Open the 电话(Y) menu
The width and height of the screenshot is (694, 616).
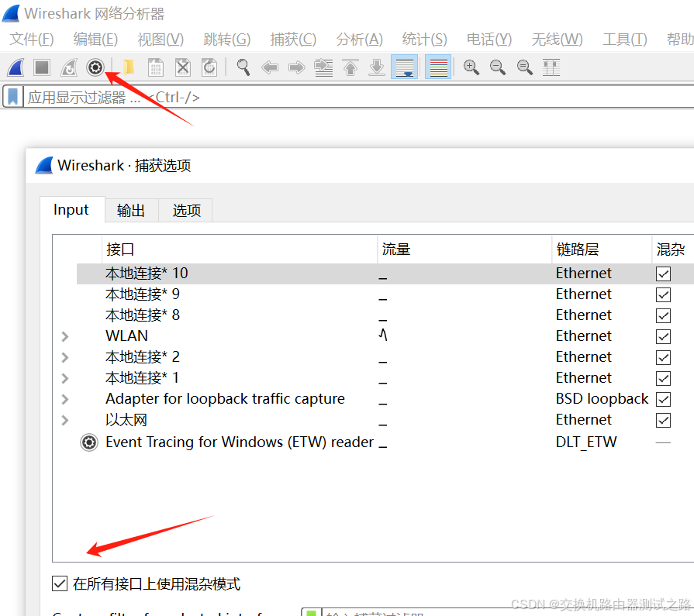(489, 40)
